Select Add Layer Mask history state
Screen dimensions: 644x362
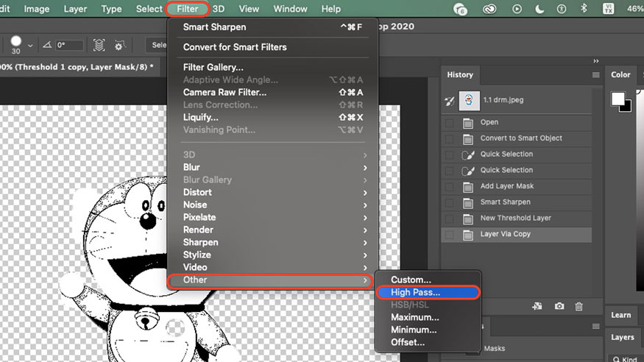click(517, 186)
